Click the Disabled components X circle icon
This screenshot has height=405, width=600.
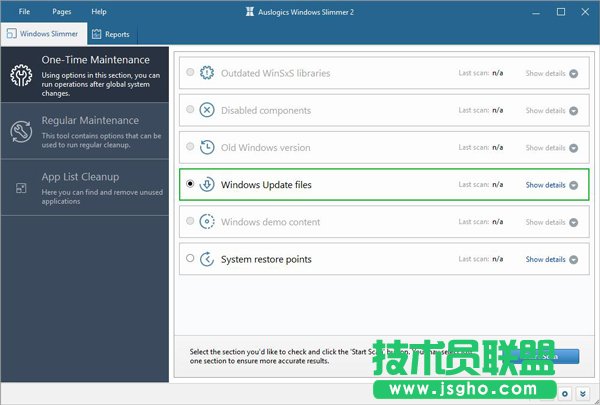point(207,110)
